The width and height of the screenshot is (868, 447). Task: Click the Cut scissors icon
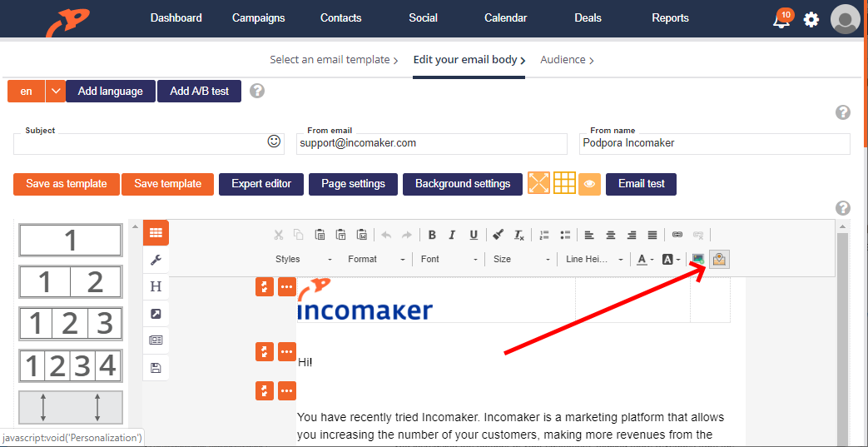pyautogui.click(x=279, y=235)
